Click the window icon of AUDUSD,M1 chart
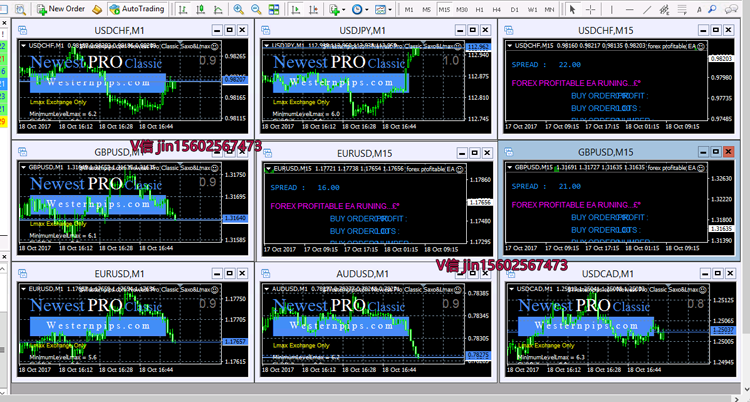750x402 pixels. tap(266, 273)
